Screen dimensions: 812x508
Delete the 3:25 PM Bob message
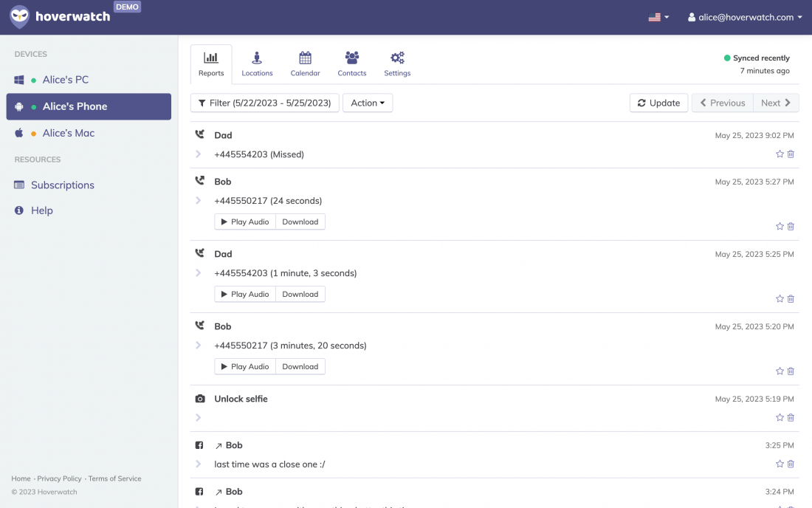[791, 464]
